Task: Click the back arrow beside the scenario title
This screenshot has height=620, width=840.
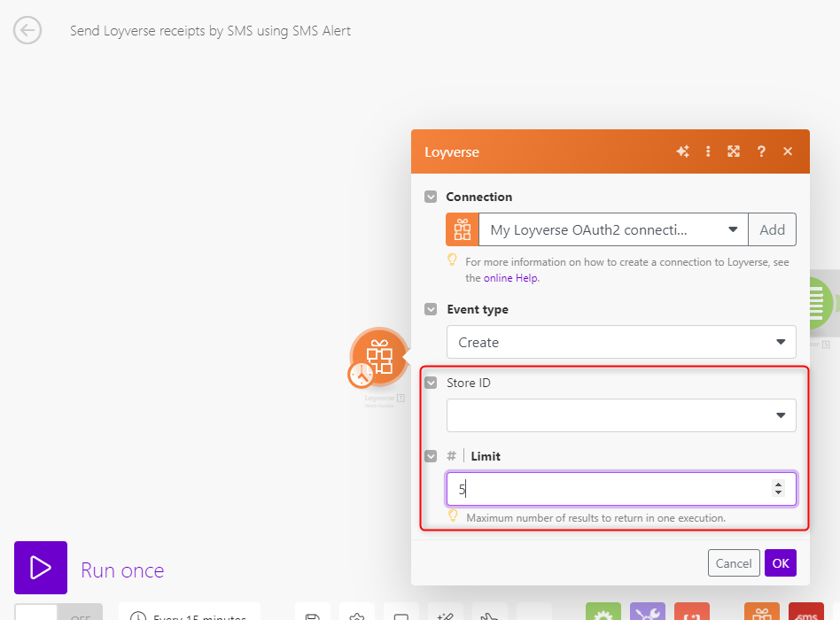Action: (x=27, y=31)
